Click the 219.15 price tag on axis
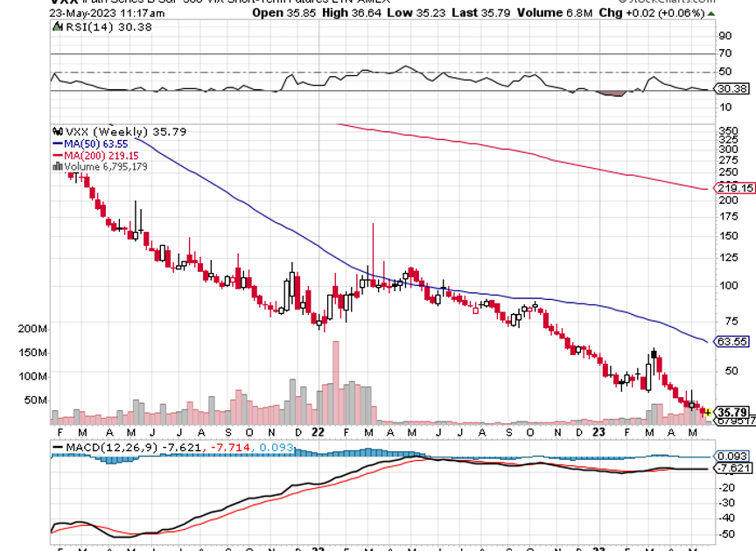Screen dimensions: 756x551 coord(735,188)
